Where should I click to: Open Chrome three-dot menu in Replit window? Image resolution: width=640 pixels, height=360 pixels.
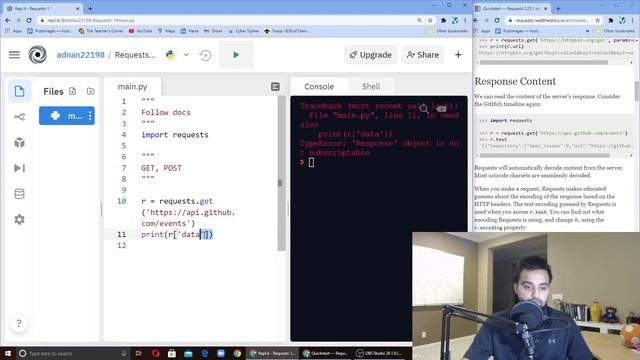tap(465, 20)
